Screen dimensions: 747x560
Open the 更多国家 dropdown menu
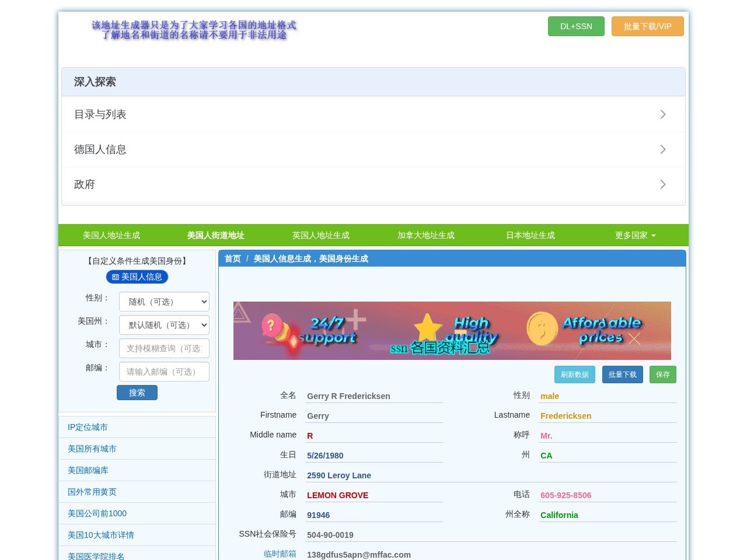pyautogui.click(x=636, y=235)
